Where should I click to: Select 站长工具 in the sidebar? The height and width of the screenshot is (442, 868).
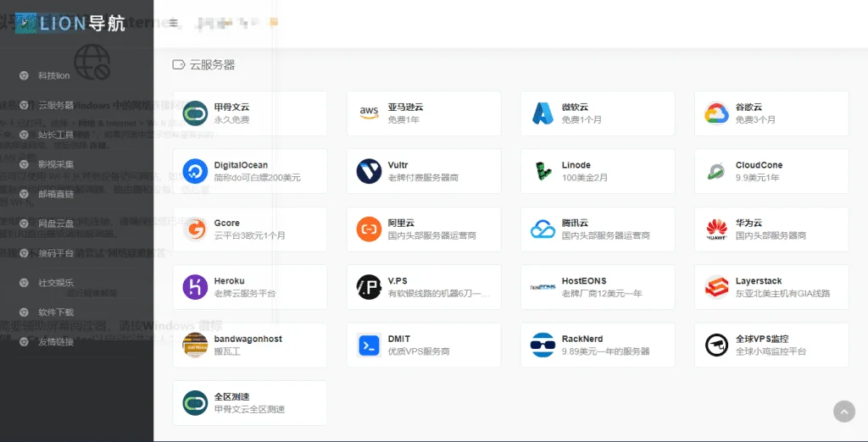pos(56,135)
